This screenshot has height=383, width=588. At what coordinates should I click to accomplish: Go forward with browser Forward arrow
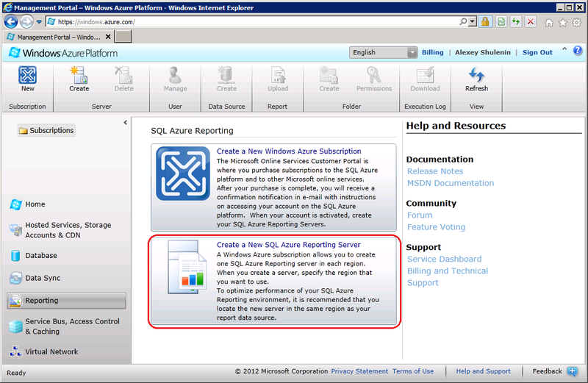tap(26, 22)
